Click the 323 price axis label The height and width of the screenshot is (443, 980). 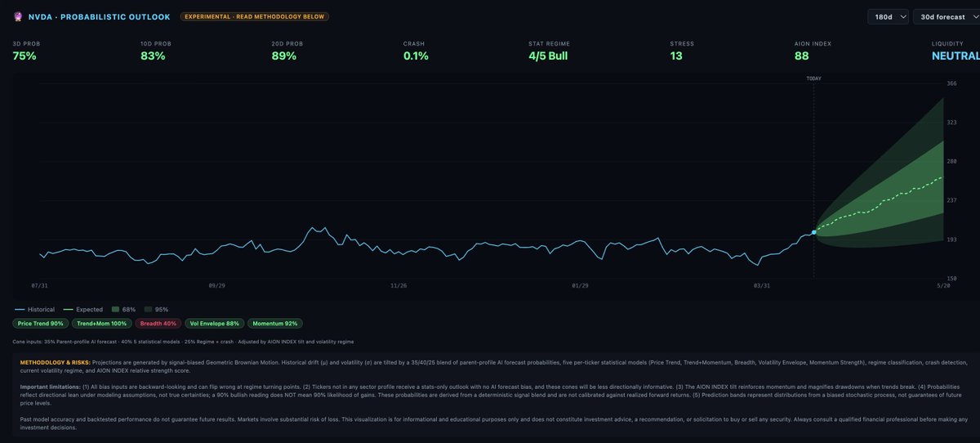[951, 123]
